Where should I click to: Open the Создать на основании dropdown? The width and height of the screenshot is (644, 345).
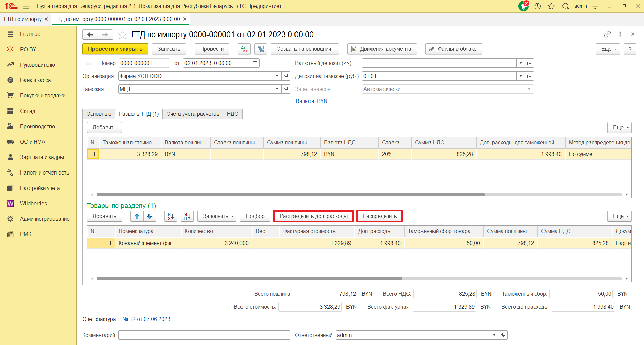coord(305,49)
